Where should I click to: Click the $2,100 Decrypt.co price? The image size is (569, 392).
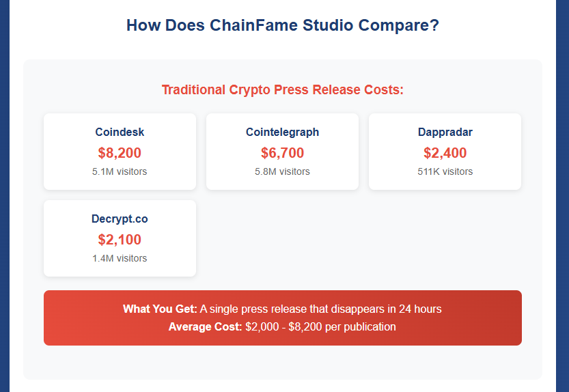coord(120,240)
